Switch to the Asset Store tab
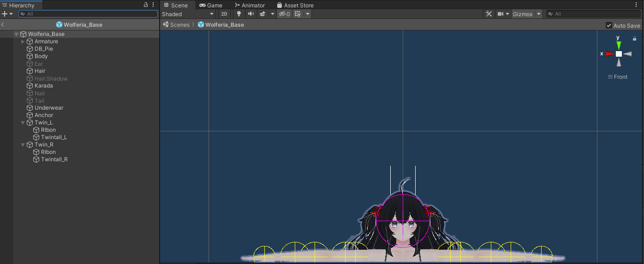This screenshot has height=264, width=644. (x=295, y=5)
